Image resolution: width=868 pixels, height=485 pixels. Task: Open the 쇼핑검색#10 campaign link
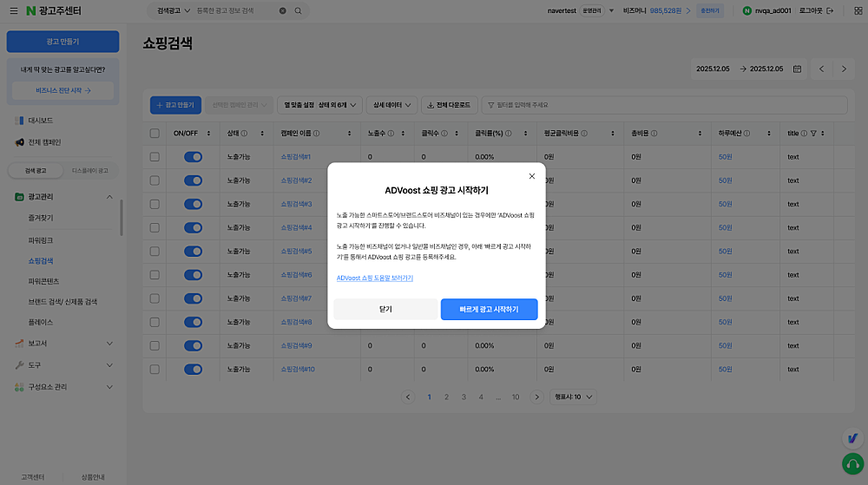[x=297, y=369]
